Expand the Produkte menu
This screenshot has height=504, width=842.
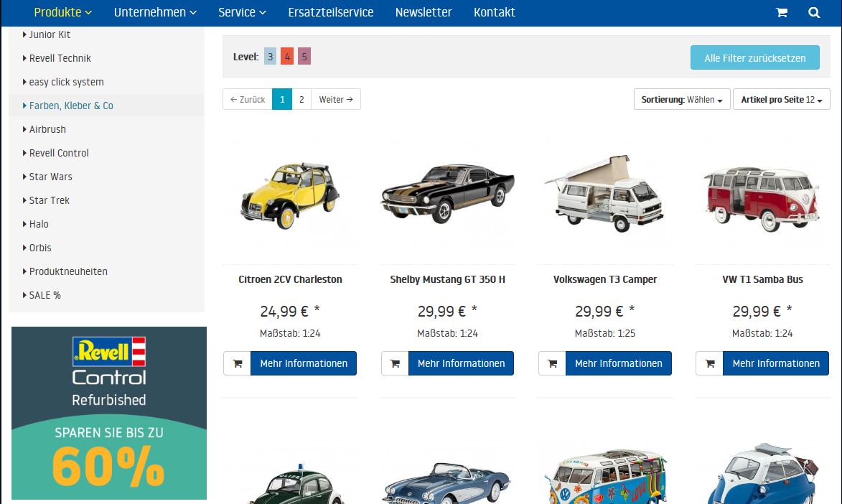63,12
